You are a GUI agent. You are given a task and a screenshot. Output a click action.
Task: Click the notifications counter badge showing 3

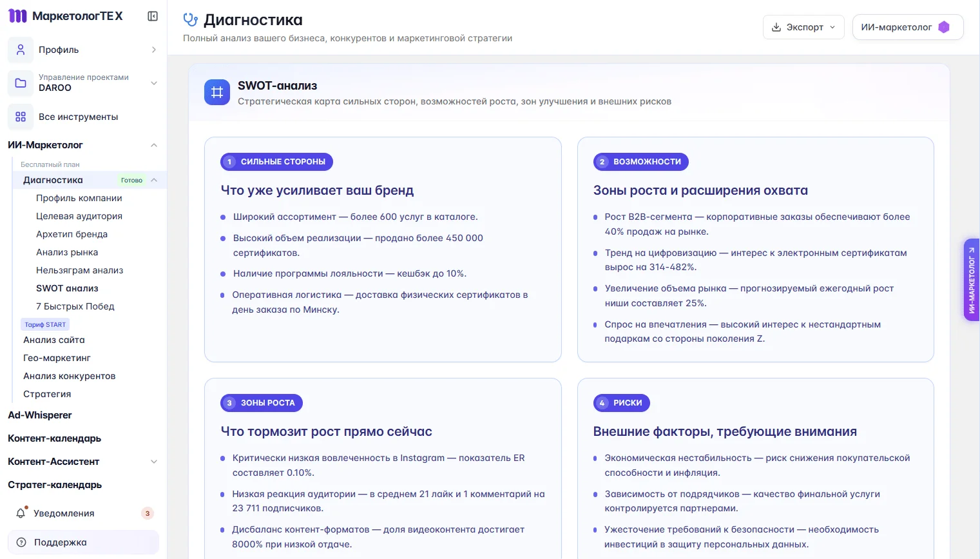point(147,513)
